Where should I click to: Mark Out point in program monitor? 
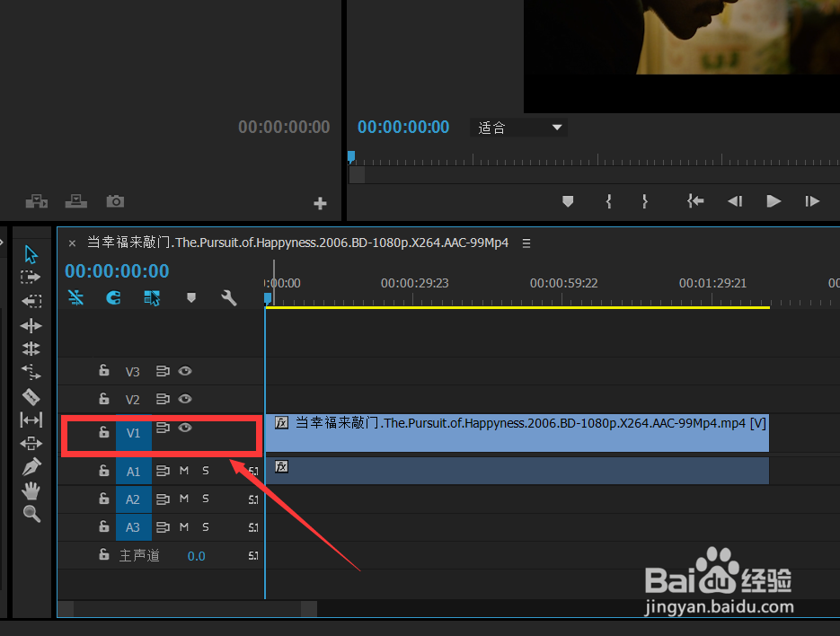coord(645,201)
